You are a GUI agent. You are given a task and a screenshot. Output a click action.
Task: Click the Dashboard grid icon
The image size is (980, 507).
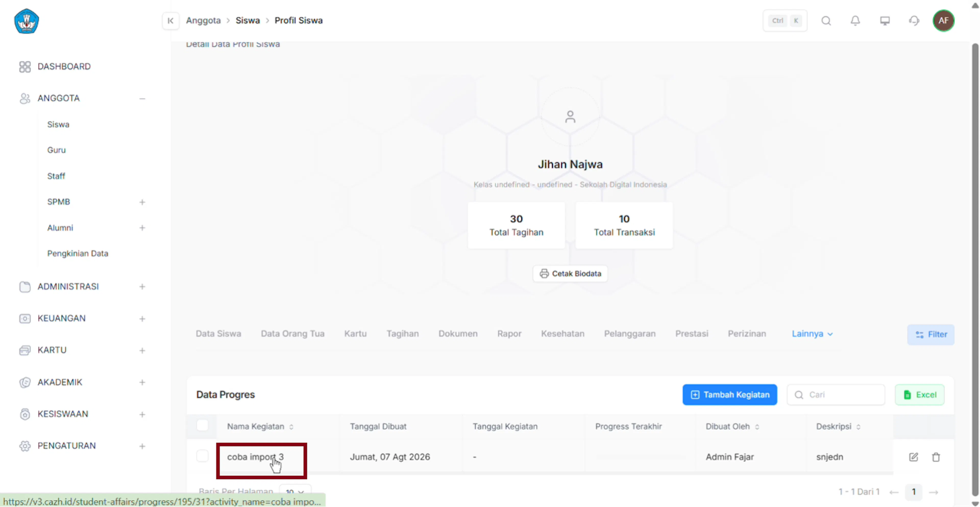click(x=25, y=67)
